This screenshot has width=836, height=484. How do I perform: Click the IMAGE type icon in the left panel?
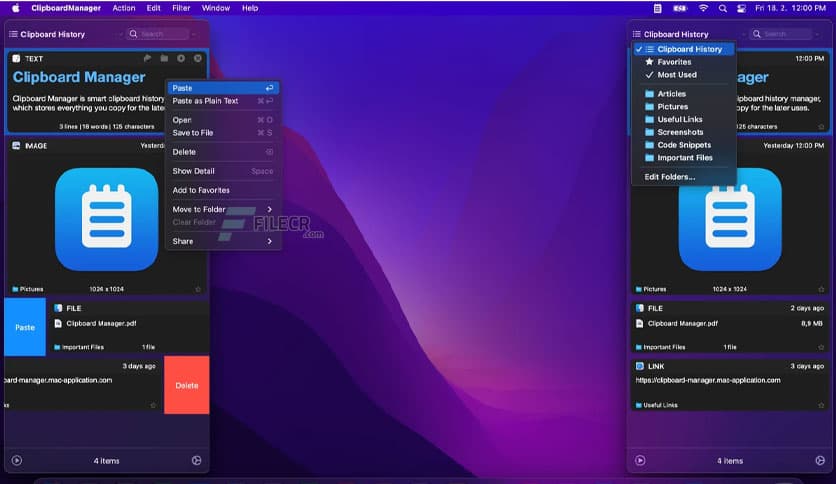click(x=16, y=146)
